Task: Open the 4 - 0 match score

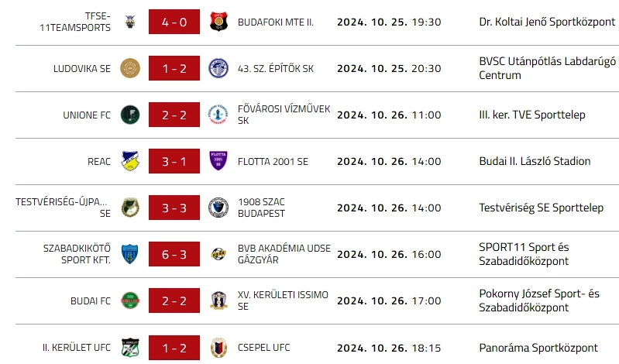Action: [174, 22]
